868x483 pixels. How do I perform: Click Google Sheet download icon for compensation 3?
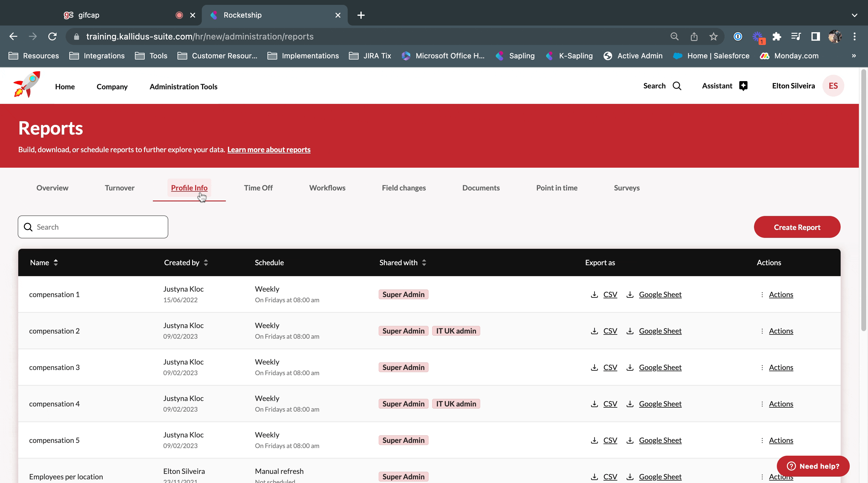click(630, 367)
